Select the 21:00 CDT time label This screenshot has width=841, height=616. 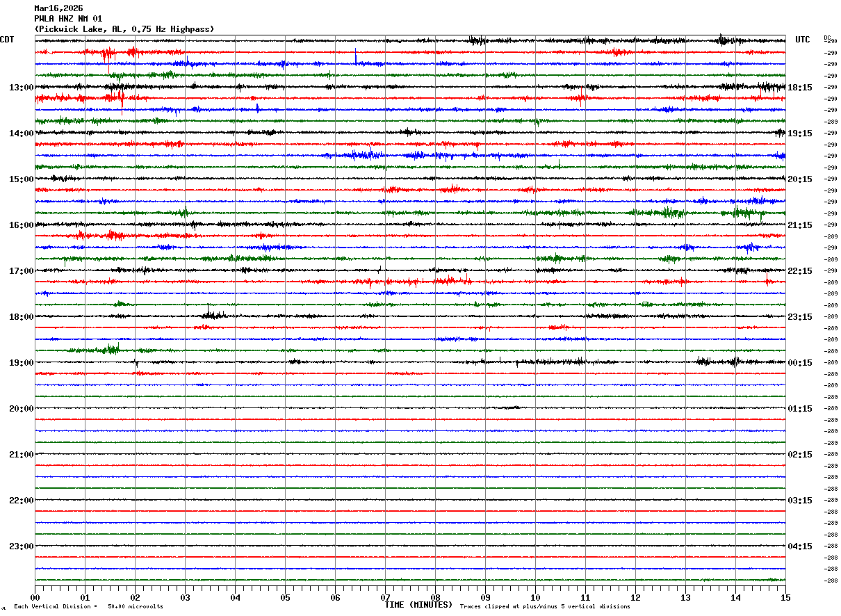pos(21,455)
